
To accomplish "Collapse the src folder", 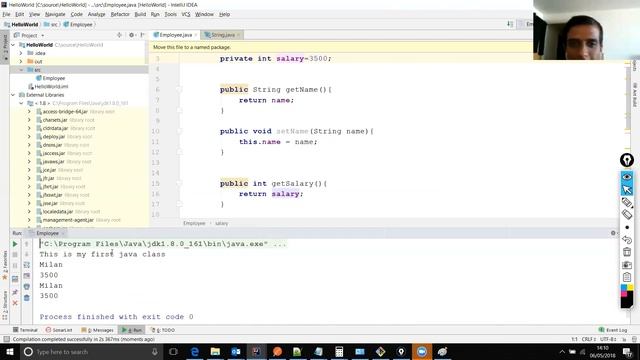I will [21, 70].
